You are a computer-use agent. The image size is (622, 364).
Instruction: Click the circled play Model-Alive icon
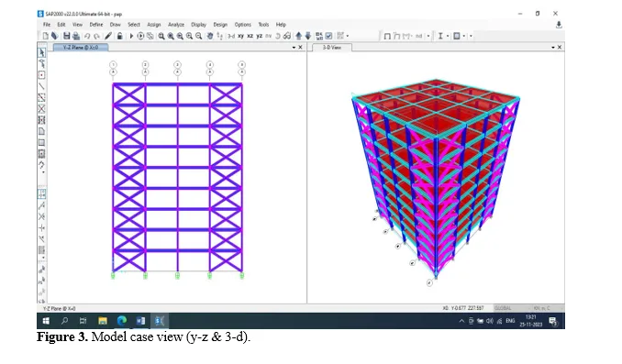[140, 36]
